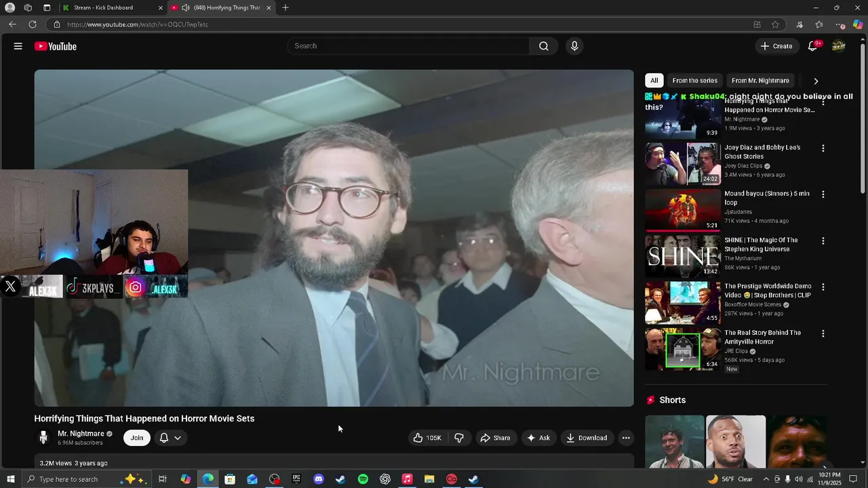This screenshot has width=868, height=488.
Task: Close the Kick Dashboard tab
Action: tap(161, 7)
